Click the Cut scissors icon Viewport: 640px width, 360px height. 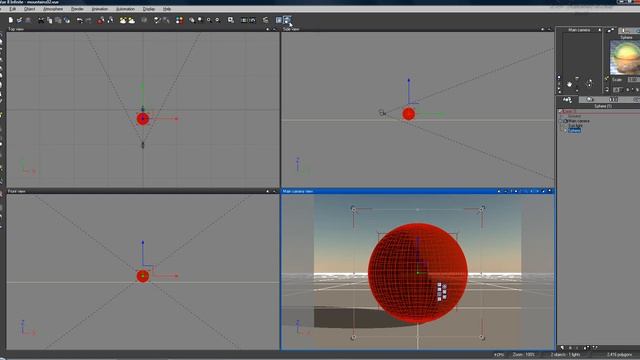(41, 20)
